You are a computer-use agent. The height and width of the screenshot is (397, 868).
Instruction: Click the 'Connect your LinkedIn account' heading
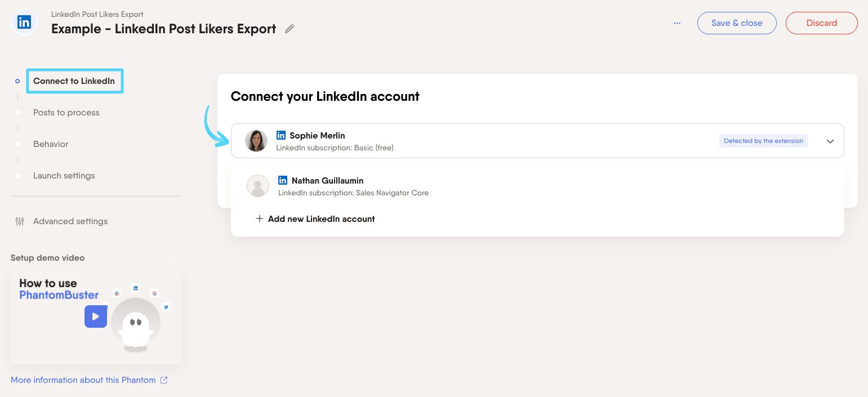(325, 96)
